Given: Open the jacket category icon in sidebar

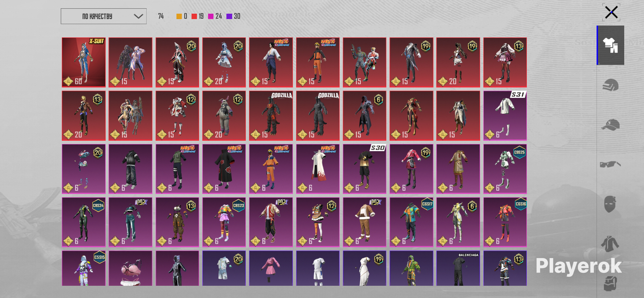Looking at the screenshot, I should [x=610, y=244].
